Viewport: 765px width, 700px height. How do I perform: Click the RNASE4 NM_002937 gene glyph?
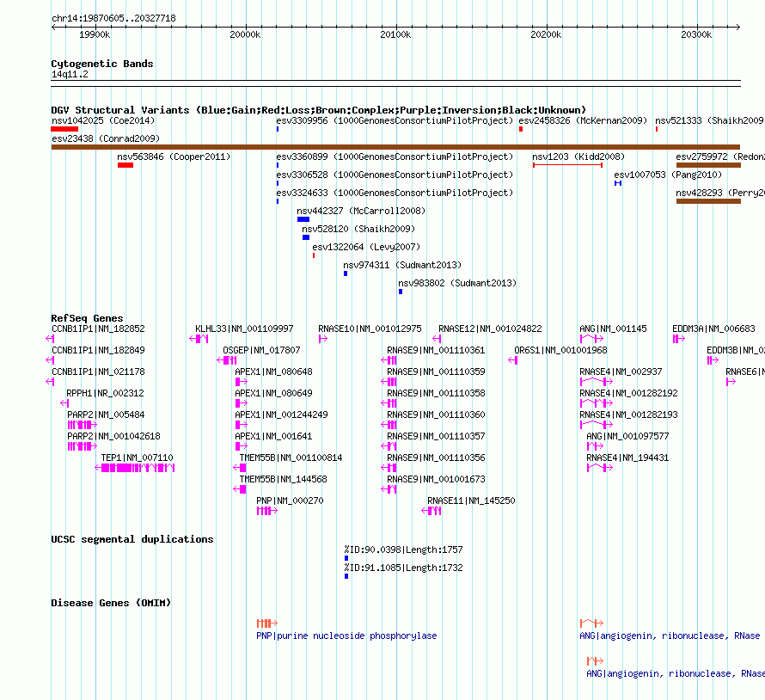[597, 382]
